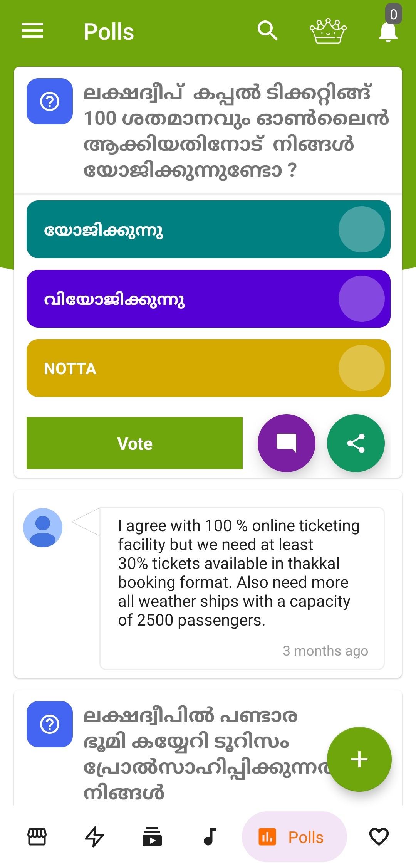This screenshot has height=868, width=416.
Task: Tap the search magnifier icon
Action: pyautogui.click(x=267, y=31)
